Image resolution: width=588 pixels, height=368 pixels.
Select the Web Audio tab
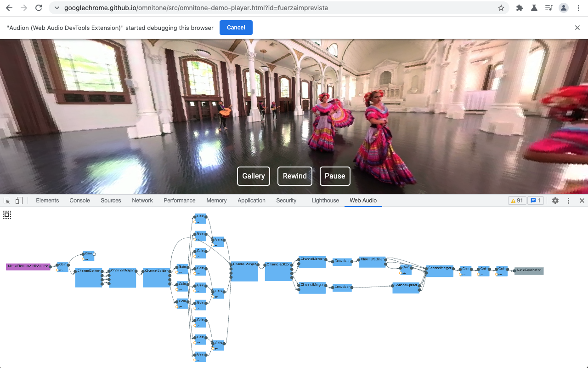click(x=363, y=201)
